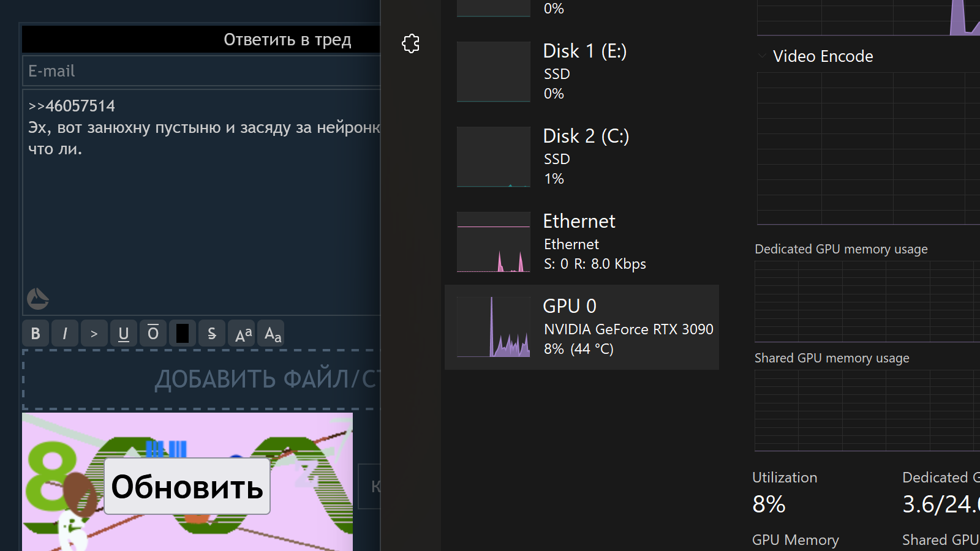Apply strikethrough formatting button
980x551 pixels.
pos(212,334)
